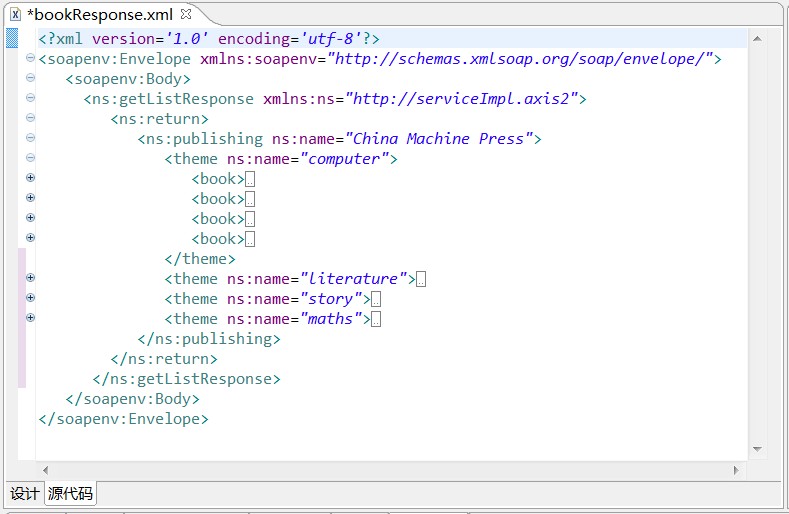Collapse the ns:getListResponse element

coord(30,98)
